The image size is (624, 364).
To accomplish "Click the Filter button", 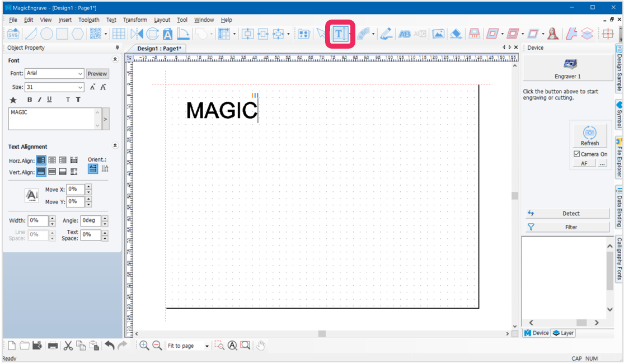I will tap(567, 227).
